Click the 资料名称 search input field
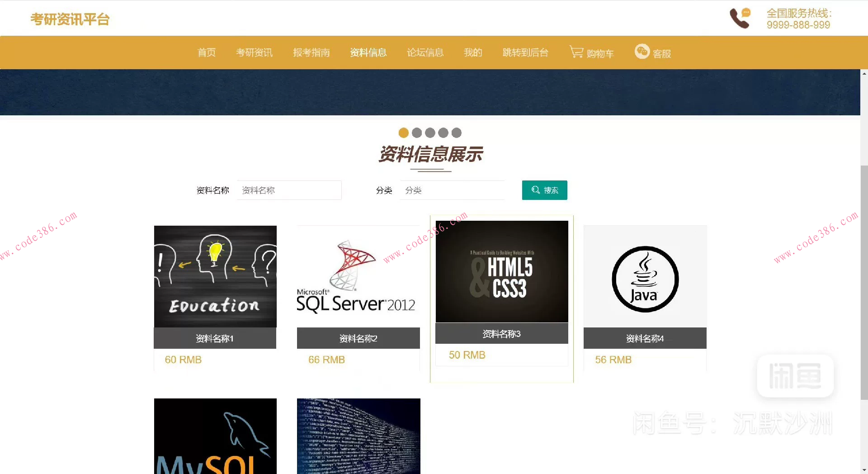The height and width of the screenshot is (474, 868). tap(289, 190)
